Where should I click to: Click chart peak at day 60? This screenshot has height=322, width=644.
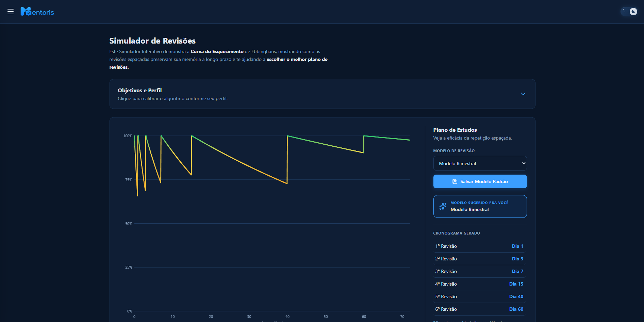coord(364,136)
